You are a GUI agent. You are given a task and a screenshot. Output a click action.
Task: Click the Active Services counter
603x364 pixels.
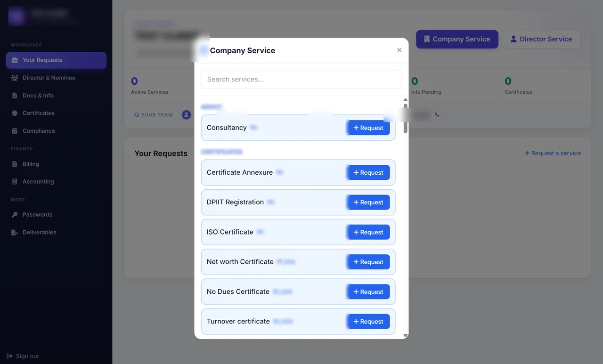click(150, 85)
